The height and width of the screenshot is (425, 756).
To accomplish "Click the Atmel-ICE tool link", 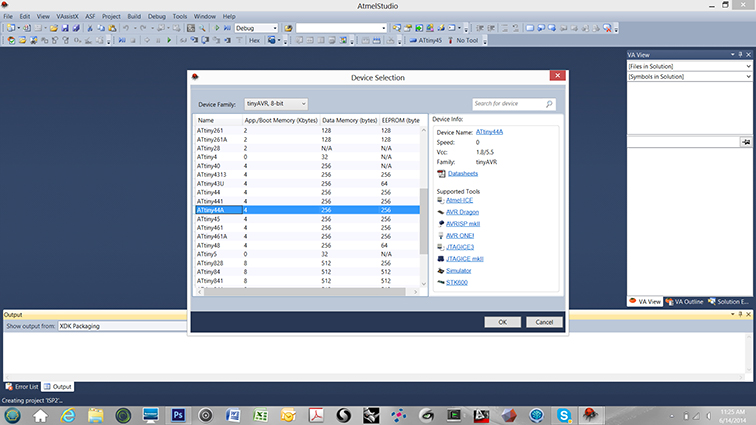I will coord(459,200).
